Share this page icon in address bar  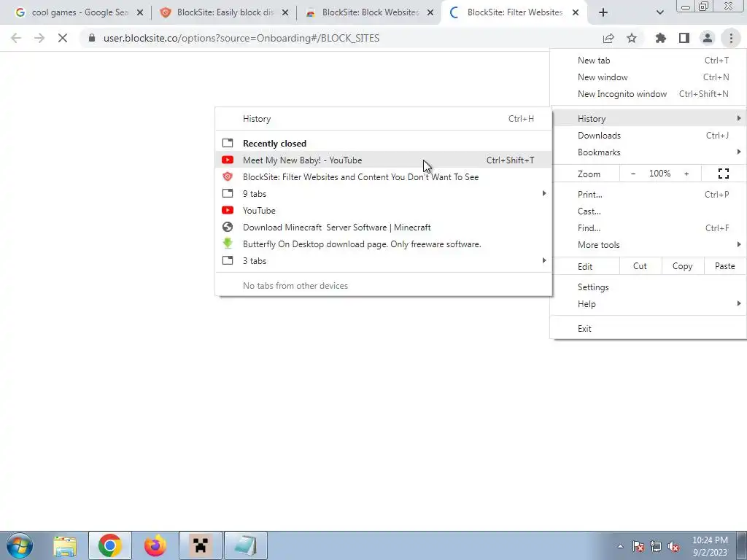tap(608, 38)
